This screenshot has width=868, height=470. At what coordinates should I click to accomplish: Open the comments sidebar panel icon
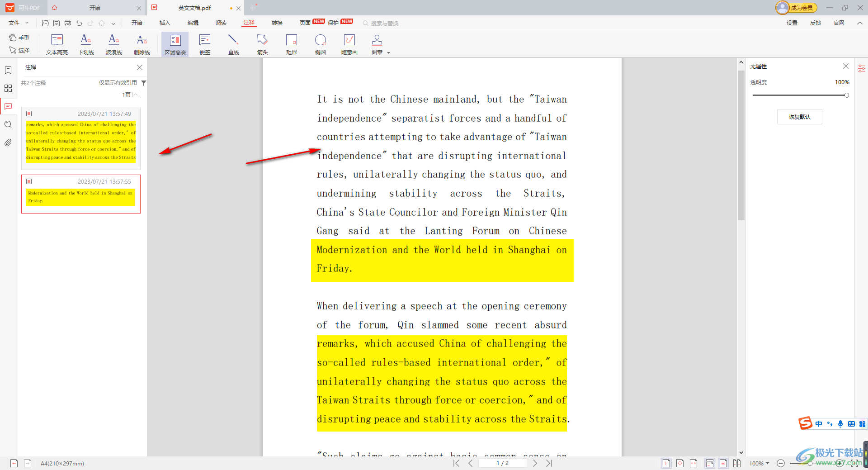pyautogui.click(x=8, y=106)
